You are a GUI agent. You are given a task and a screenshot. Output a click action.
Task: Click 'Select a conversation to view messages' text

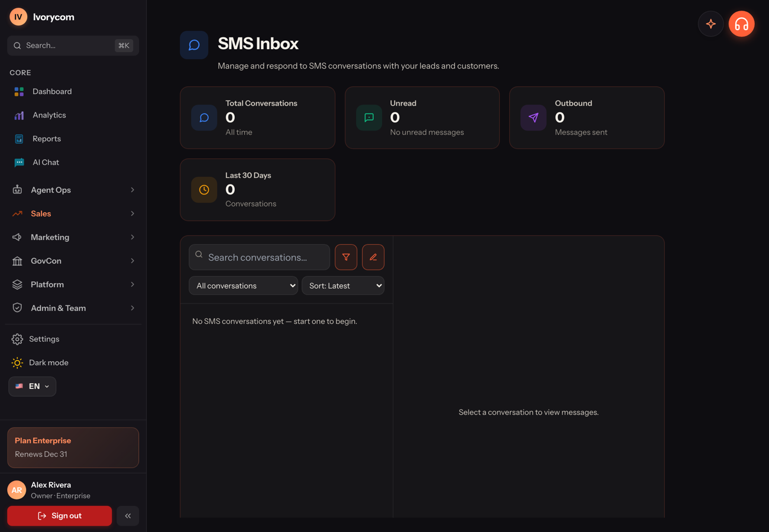pos(529,413)
